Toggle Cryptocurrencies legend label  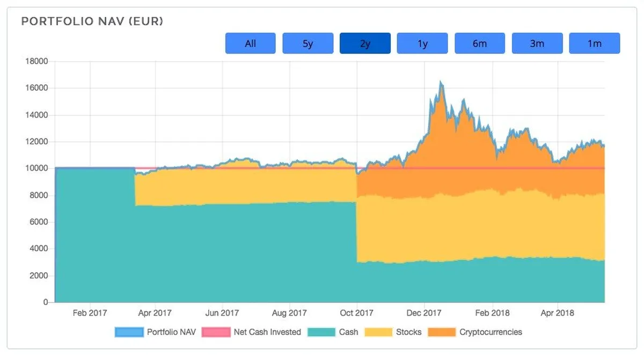coord(491,332)
